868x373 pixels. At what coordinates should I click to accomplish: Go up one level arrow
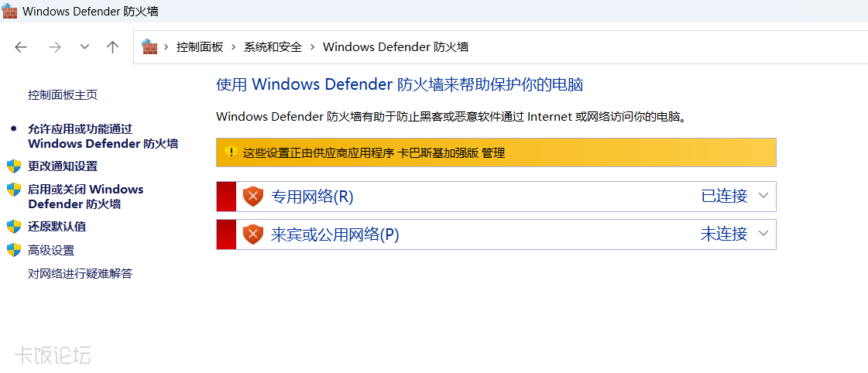pos(113,47)
